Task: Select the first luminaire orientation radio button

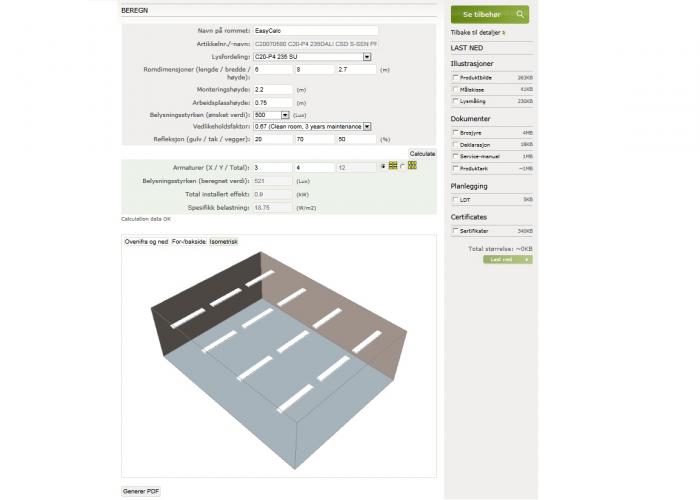Action: pos(383,166)
